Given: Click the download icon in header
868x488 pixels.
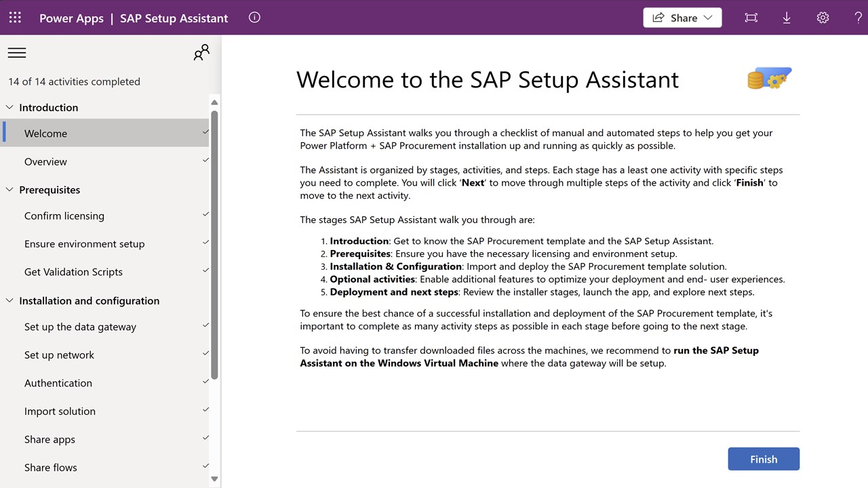Looking at the screenshot, I should point(787,18).
